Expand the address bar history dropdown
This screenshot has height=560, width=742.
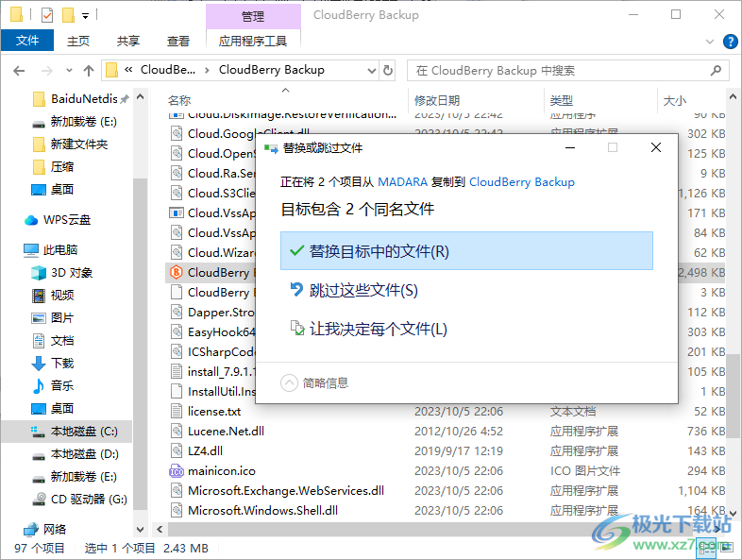tap(372, 71)
